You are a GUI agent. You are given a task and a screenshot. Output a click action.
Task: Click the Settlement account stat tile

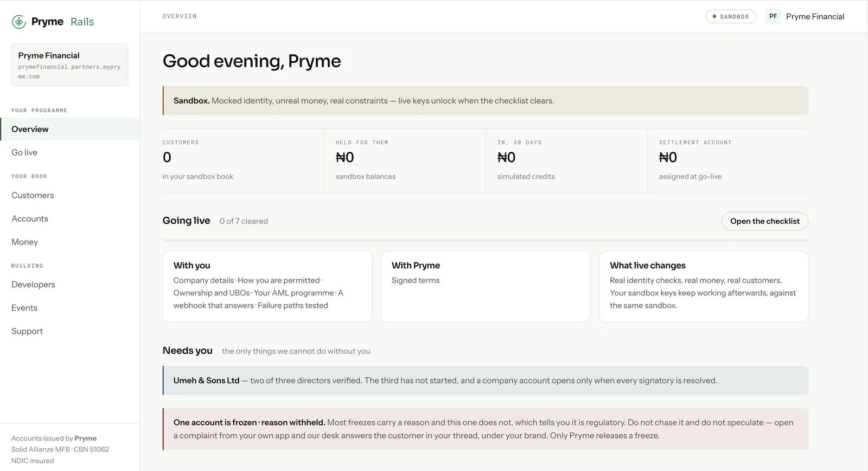[728, 160]
